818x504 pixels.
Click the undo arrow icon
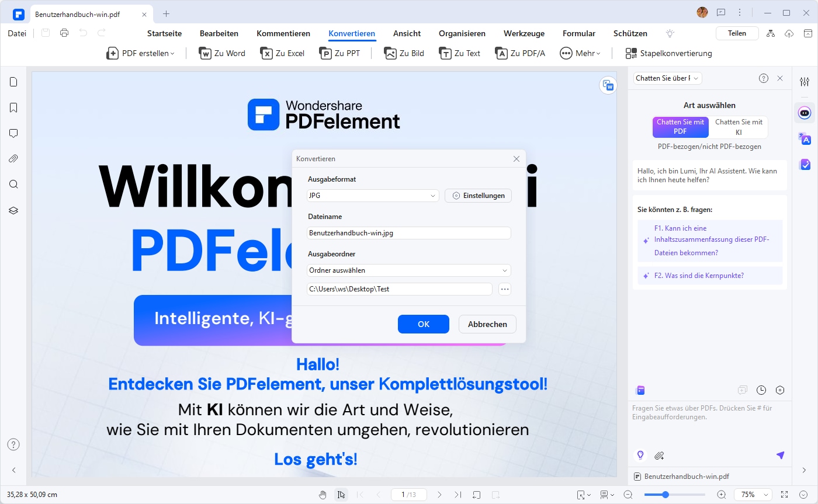pos(83,33)
